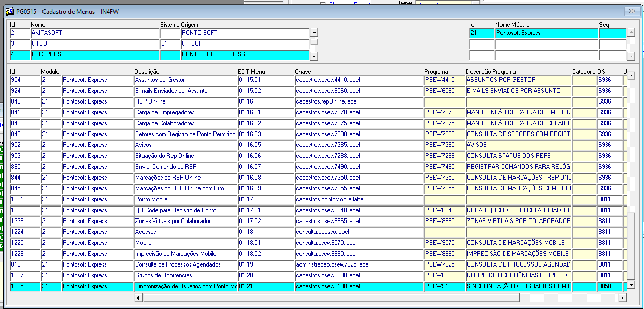Click down arrow of the Nome Módulo list scrollbar
Image resolution: width=644 pixels, height=309 pixels.
[x=631, y=55]
